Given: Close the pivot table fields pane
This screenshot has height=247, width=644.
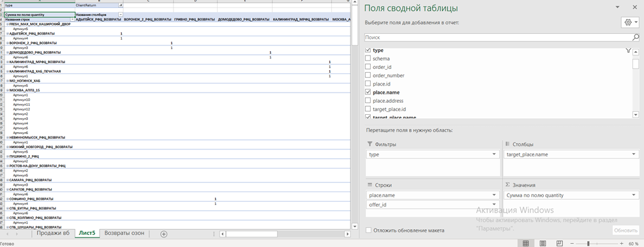Looking at the screenshot, I should (x=635, y=8).
